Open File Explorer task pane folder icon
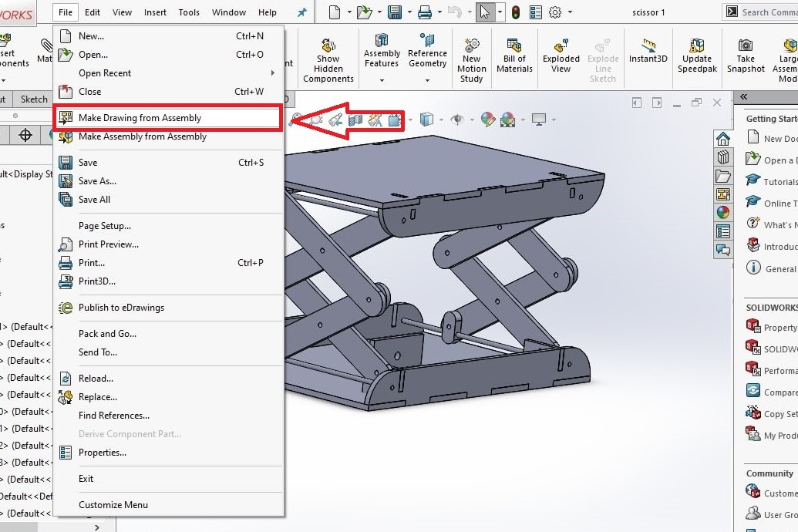798x532 pixels. (722, 176)
